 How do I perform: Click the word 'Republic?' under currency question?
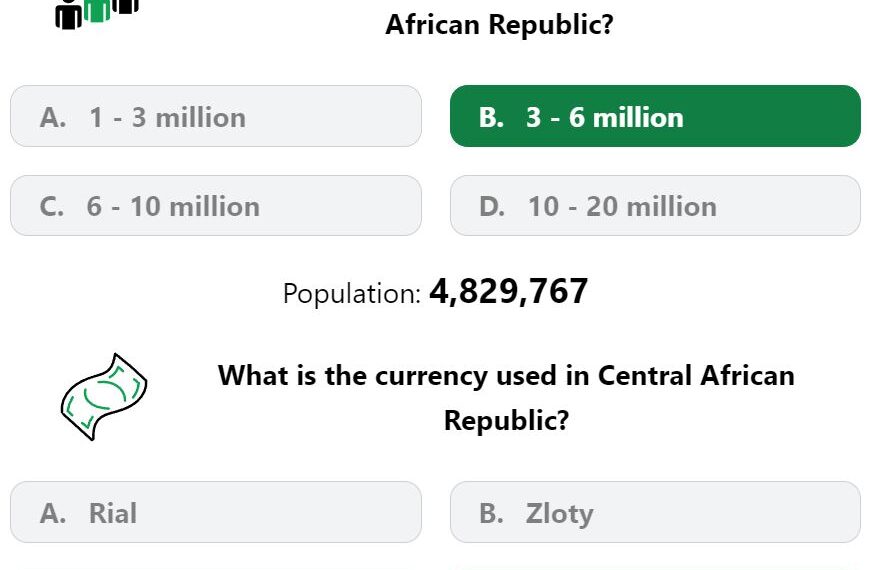coord(507,420)
